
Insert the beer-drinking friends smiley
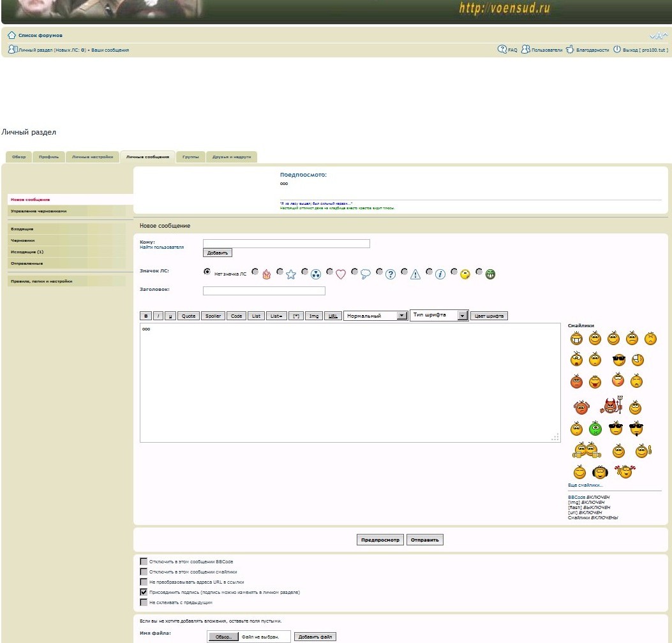pyautogui.click(x=587, y=451)
